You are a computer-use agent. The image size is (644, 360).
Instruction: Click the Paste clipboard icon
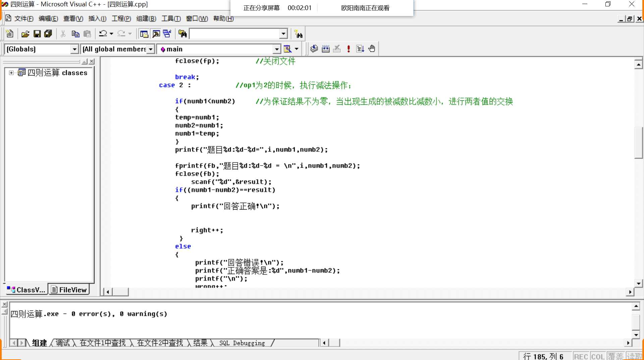(x=87, y=34)
